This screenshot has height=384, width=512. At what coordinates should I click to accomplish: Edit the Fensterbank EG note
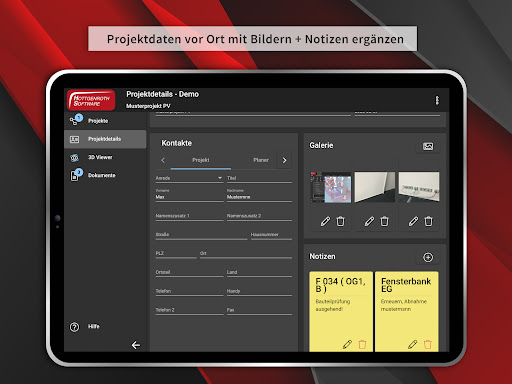tap(413, 344)
